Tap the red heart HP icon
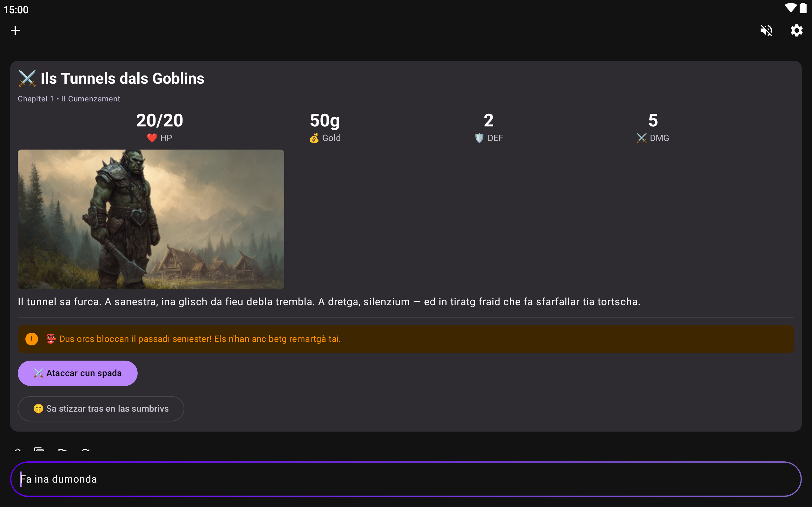Image resolution: width=812 pixels, height=507 pixels. [x=152, y=138]
